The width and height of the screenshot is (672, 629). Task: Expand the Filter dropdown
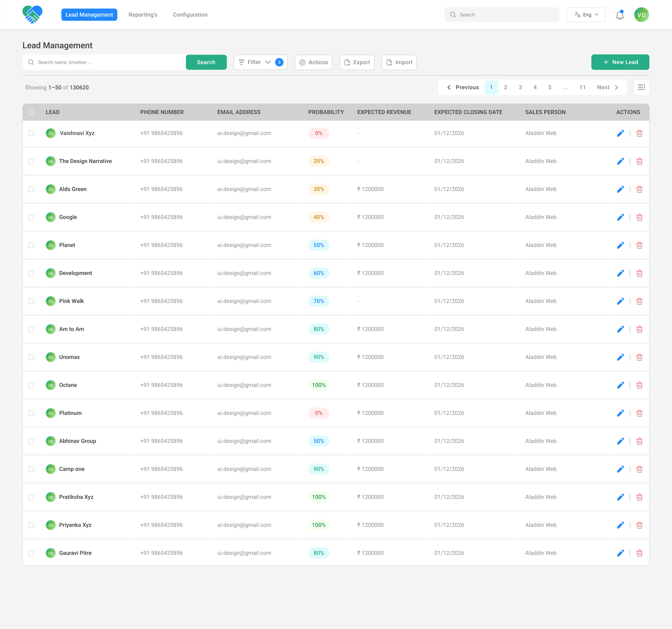click(260, 62)
